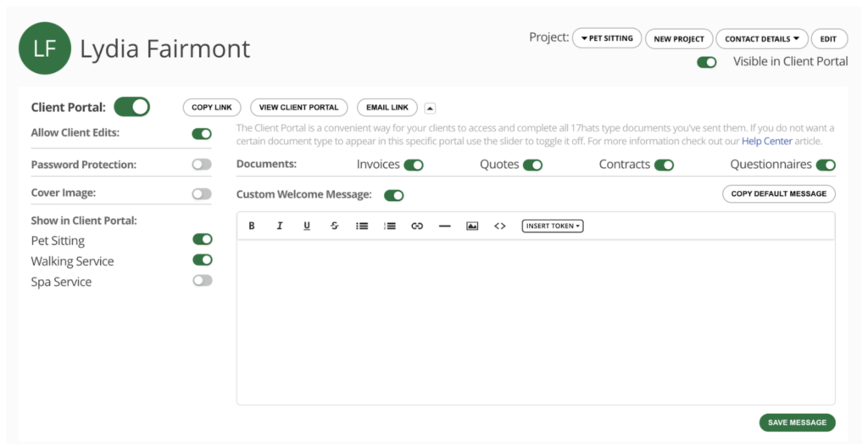Apply underline formatting in message editor

click(x=307, y=226)
